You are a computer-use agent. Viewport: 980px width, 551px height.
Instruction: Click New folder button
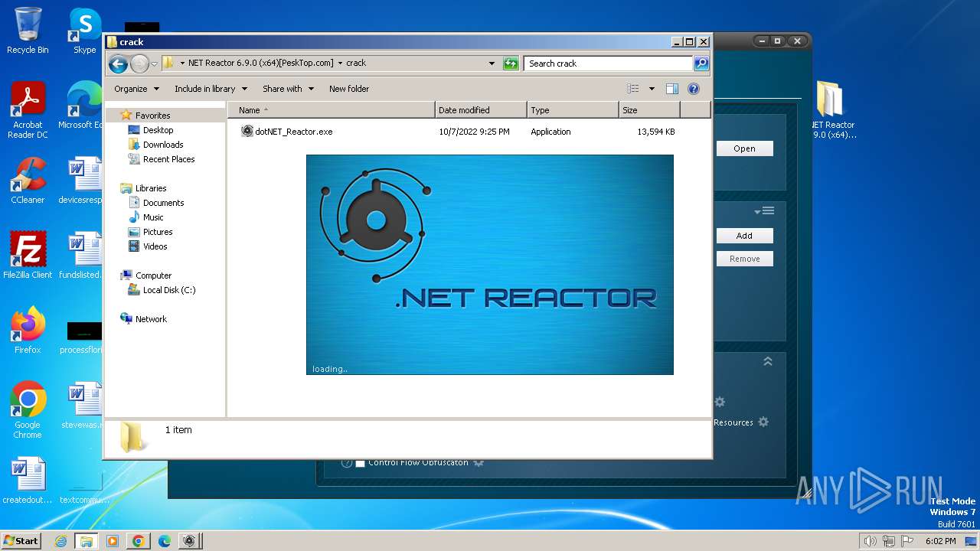point(349,89)
